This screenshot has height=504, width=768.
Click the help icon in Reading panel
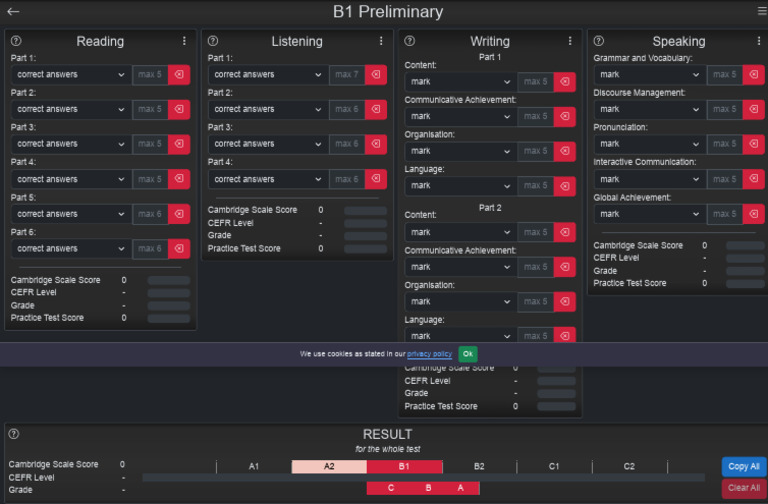(16, 41)
